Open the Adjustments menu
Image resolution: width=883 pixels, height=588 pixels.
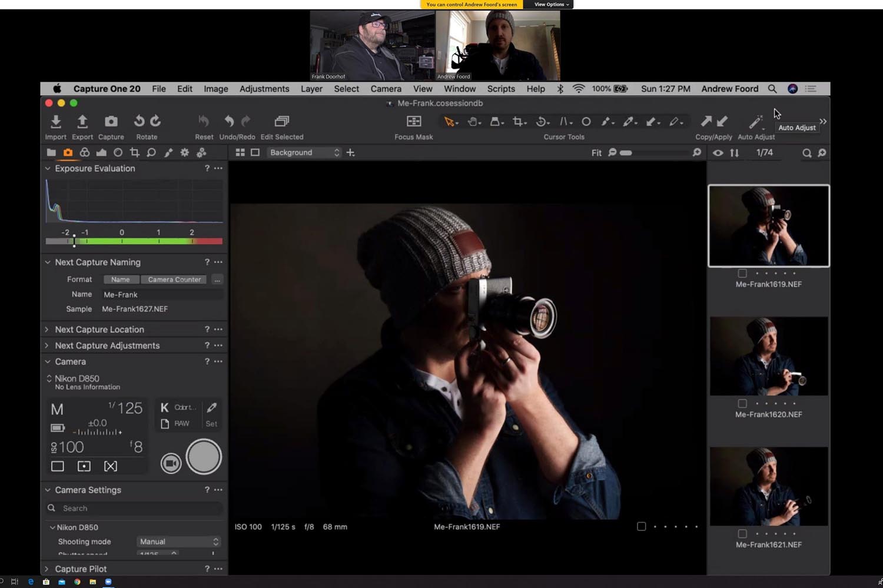click(264, 89)
